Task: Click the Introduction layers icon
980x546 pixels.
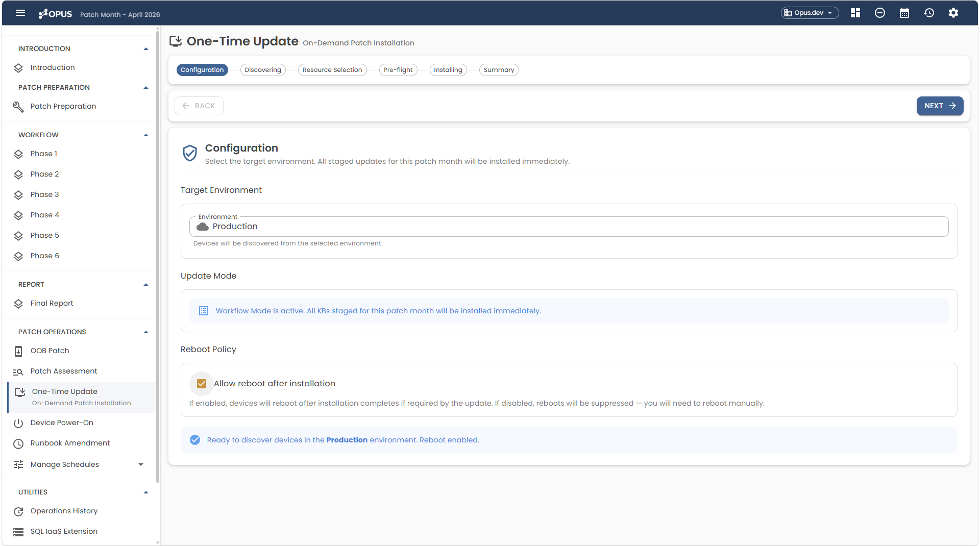Action: 18,68
